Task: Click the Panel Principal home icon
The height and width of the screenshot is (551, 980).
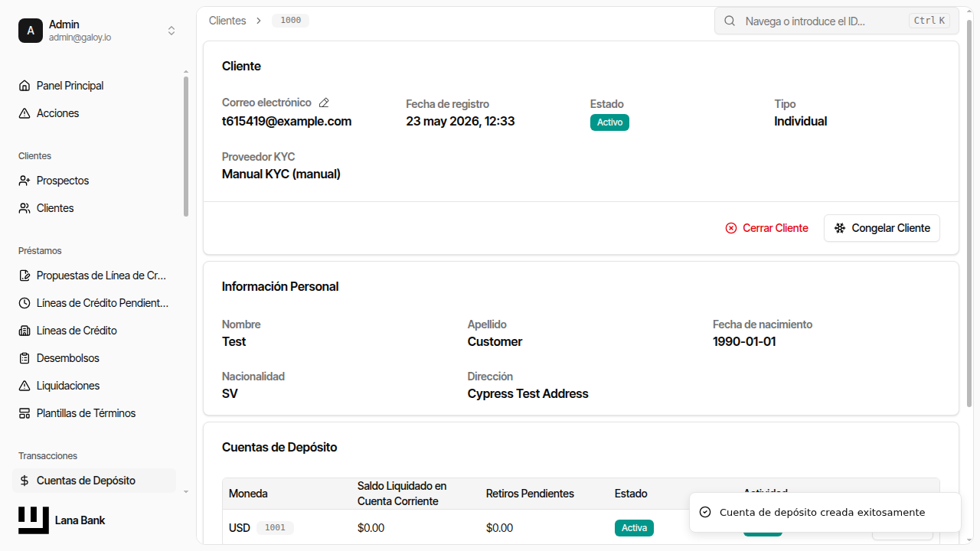Action: point(24,86)
